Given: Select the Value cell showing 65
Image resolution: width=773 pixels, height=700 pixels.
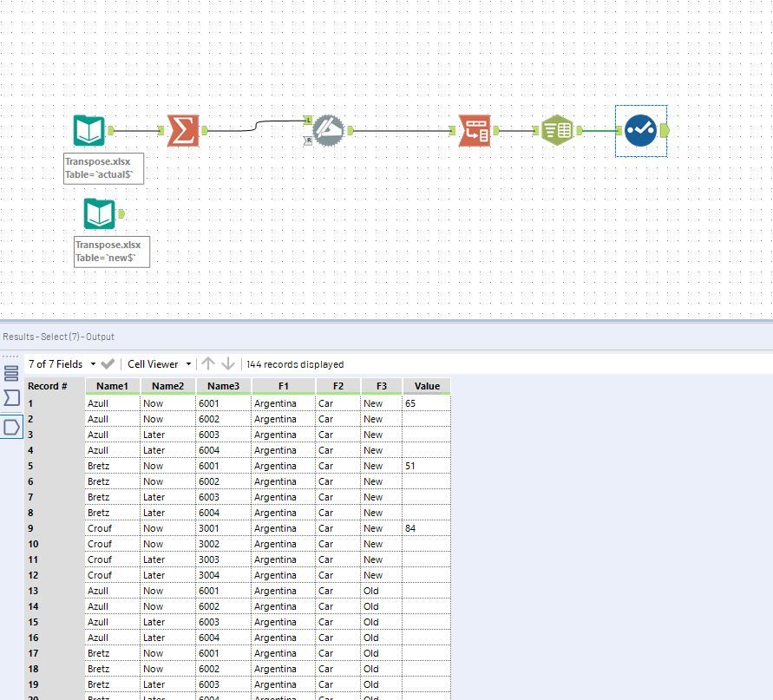Looking at the screenshot, I should click(x=427, y=403).
